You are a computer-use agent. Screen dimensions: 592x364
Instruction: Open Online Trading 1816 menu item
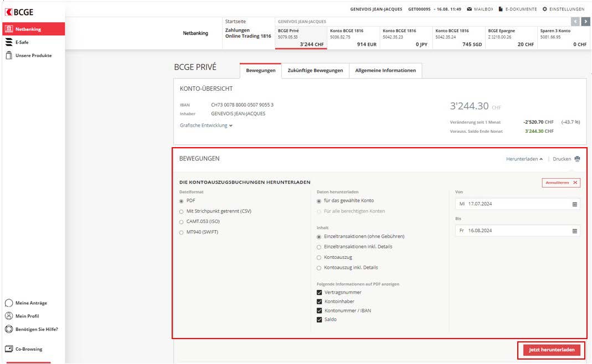(x=248, y=36)
